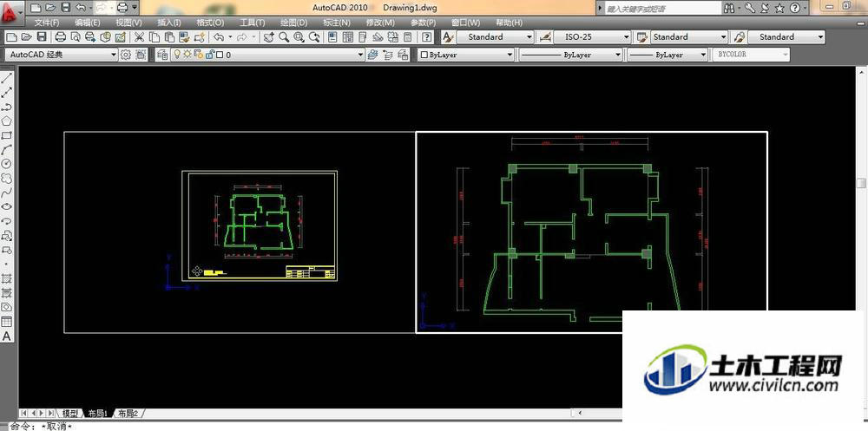The height and width of the screenshot is (431, 868).
Task: Select the Line drawing tool
Action: coord(7,78)
